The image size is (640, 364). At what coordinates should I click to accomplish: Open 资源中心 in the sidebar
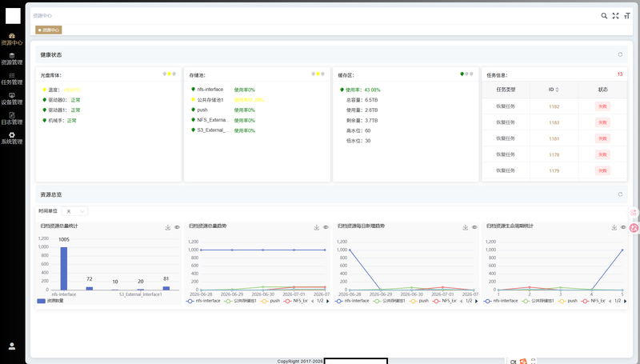point(12,39)
